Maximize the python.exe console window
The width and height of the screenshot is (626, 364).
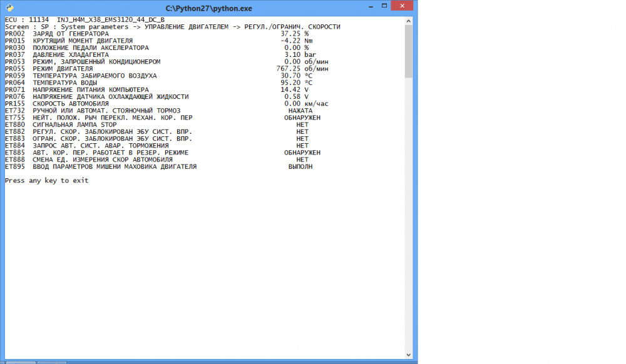384,6
